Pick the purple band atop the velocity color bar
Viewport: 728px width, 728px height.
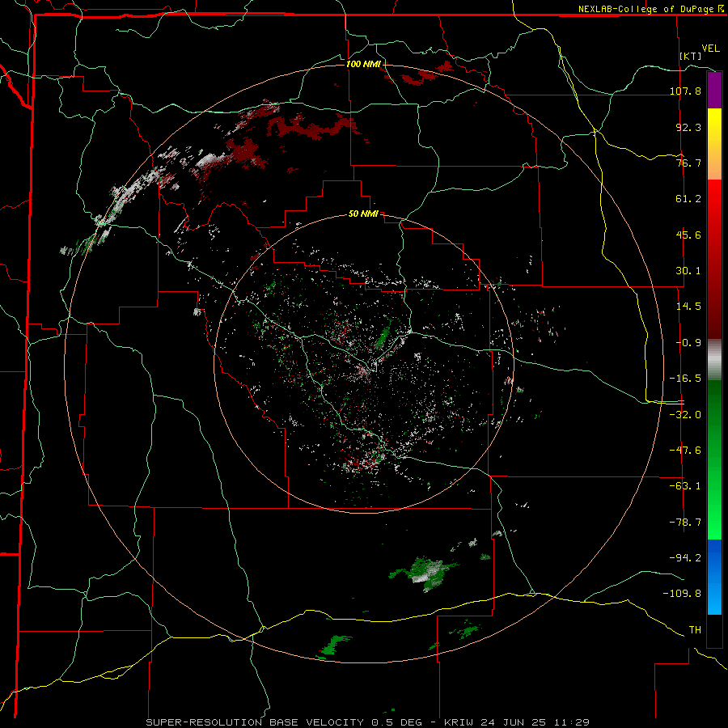coord(714,91)
